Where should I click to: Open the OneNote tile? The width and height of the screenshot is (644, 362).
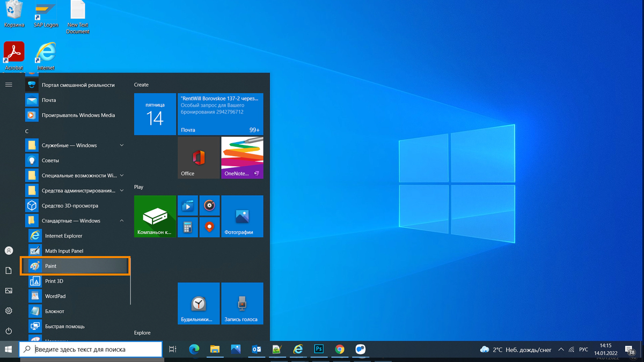[243, 158]
